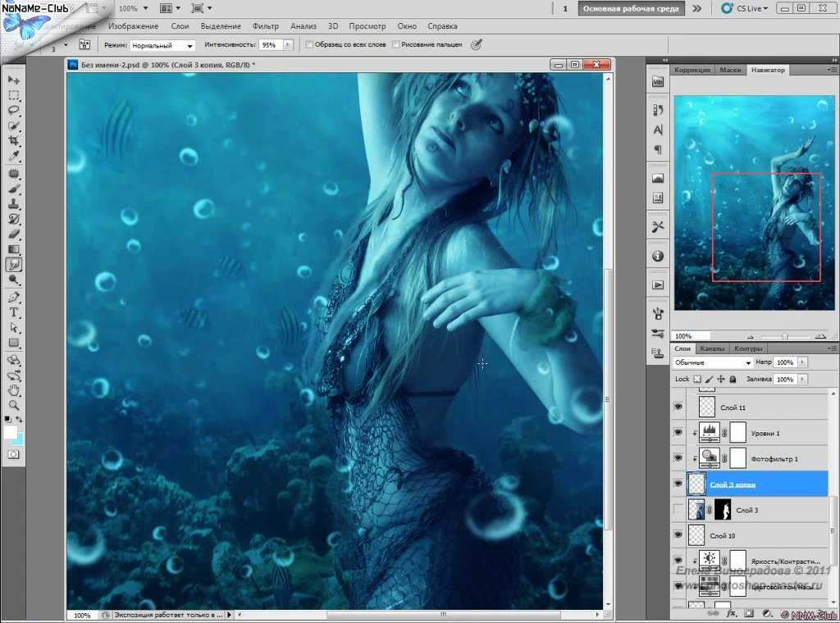Open the Histogram panel icon
The width and height of the screenshot is (840, 623).
[x=658, y=178]
